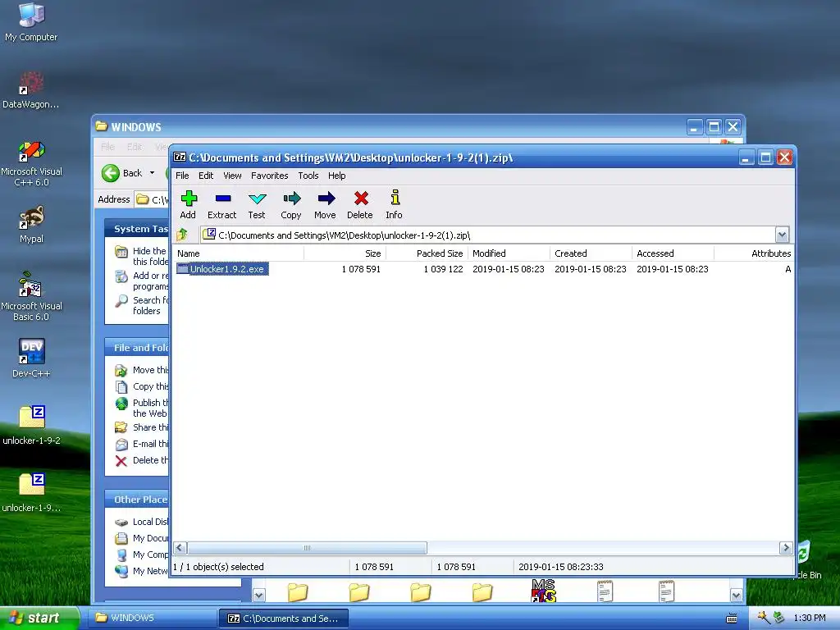Screen dimensions: 840x630
Task: Click the Local Disk drive icon
Action: 121,522
